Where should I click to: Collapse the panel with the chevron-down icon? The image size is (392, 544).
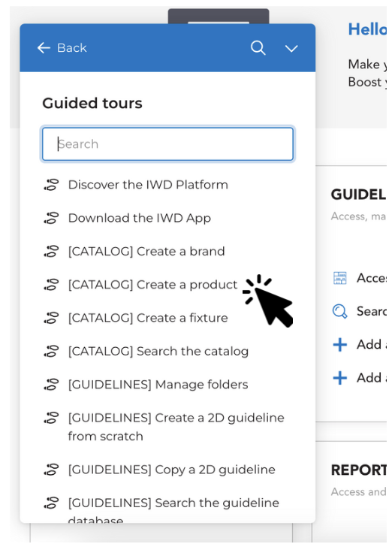291,48
